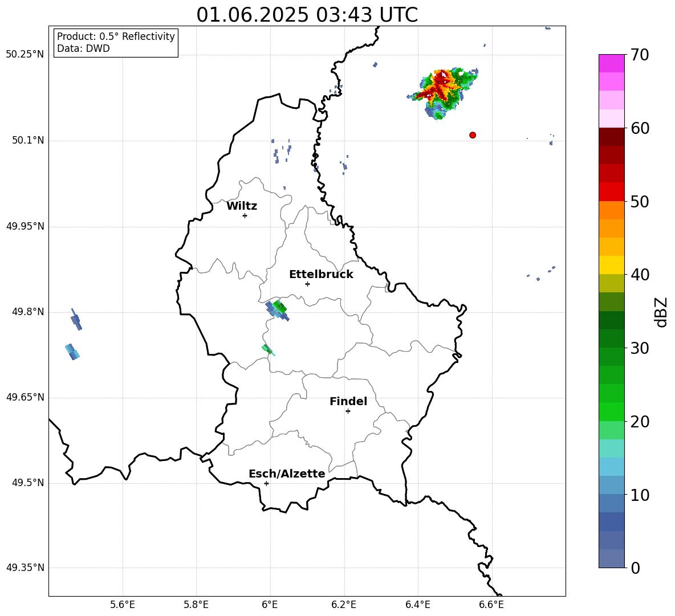The width and height of the screenshot is (675, 616).
Task: Click the 49.35°N latitude label
Action: click(25, 568)
